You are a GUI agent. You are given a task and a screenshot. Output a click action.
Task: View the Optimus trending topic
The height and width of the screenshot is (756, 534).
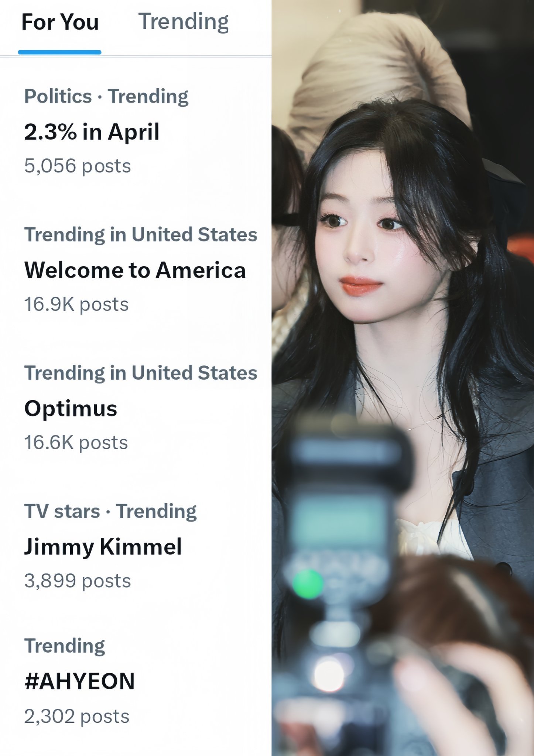tap(71, 409)
